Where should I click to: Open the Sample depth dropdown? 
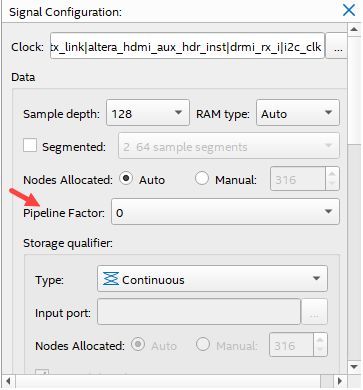[x=148, y=113]
